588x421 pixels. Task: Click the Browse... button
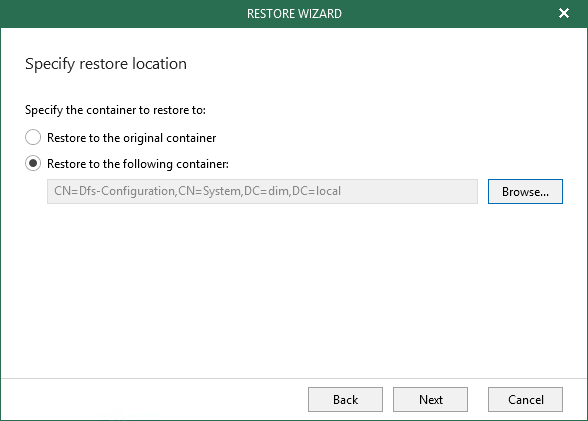coord(525,192)
